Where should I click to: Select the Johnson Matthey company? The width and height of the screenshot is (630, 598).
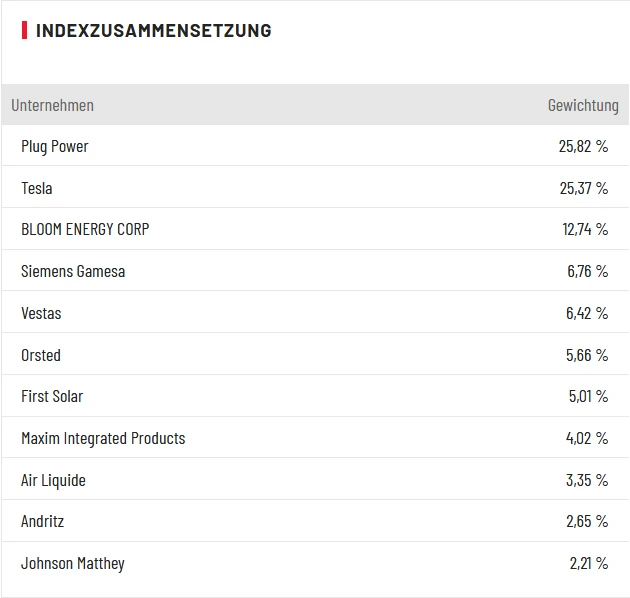click(x=73, y=563)
